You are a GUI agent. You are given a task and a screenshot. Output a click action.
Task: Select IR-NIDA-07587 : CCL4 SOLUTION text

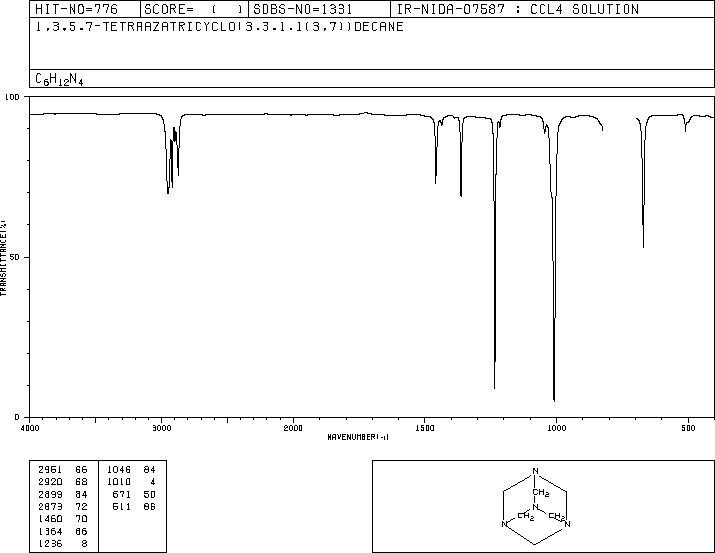pyautogui.click(x=518, y=9)
